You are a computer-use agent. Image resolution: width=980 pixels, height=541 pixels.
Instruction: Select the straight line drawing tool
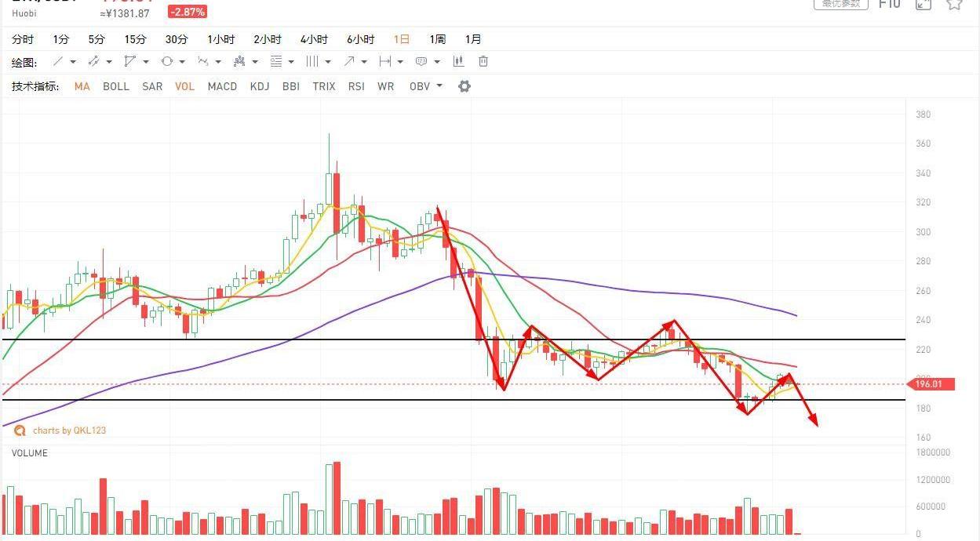pos(58,61)
